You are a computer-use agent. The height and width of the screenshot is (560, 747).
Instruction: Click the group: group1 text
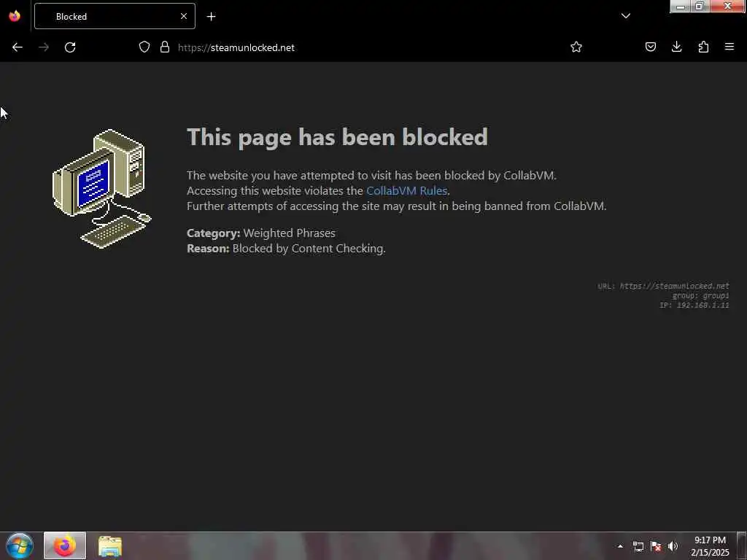(700, 296)
